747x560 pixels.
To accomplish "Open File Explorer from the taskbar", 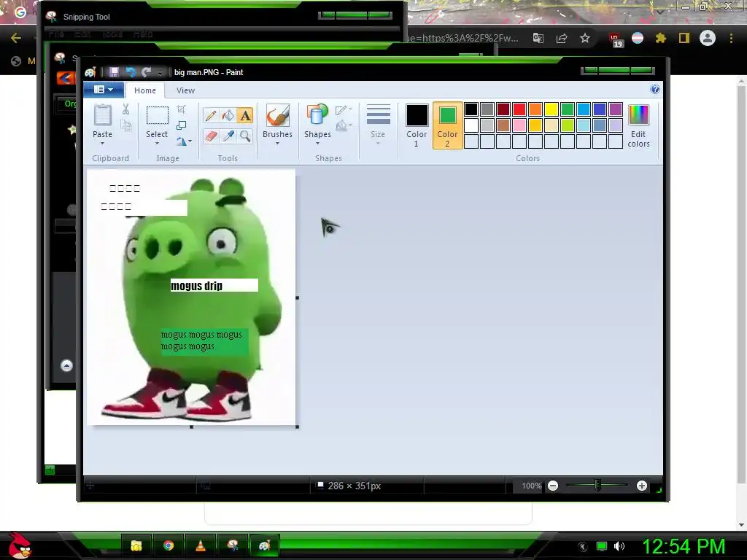I will [x=136, y=545].
